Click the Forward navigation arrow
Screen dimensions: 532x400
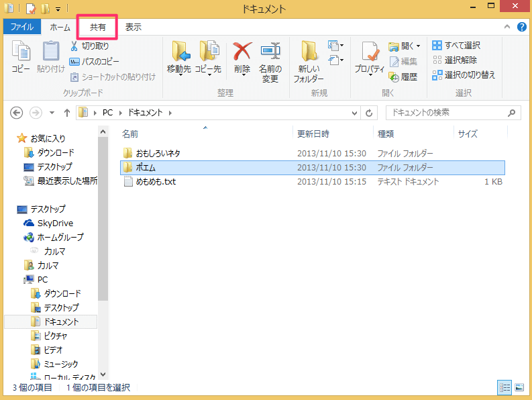(36, 113)
